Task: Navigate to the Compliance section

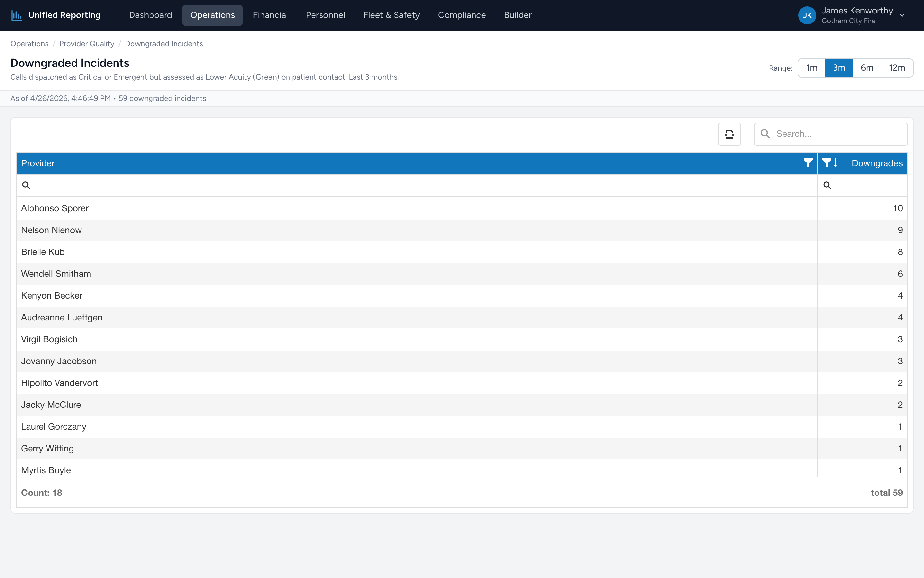Action: tap(462, 15)
